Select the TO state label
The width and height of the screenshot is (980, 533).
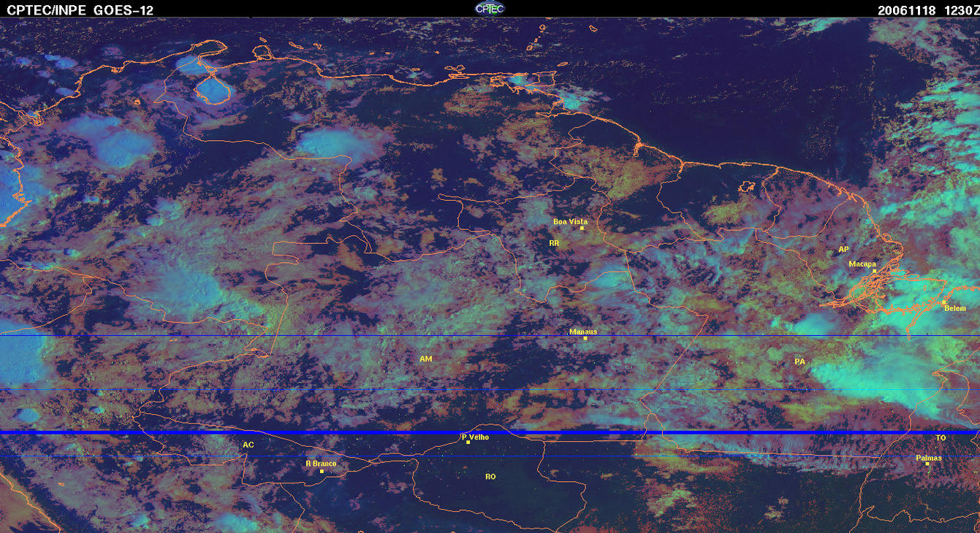click(941, 438)
